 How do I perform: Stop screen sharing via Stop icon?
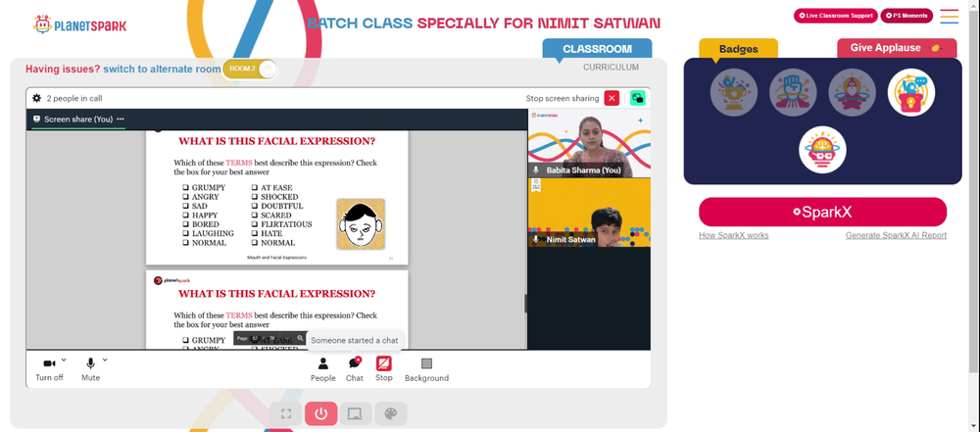(384, 369)
